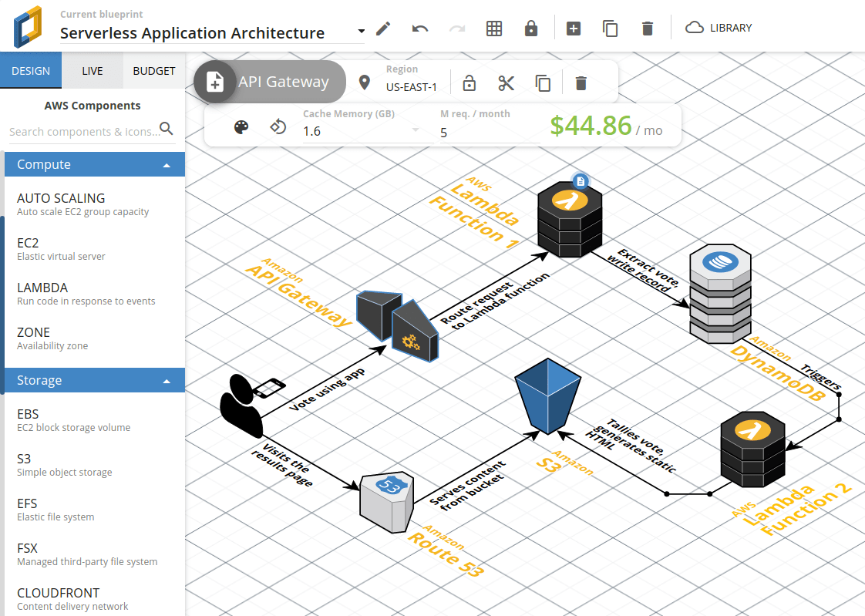Select the palette icon to change component color
The width and height of the screenshot is (865, 616).
coord(241,126)
